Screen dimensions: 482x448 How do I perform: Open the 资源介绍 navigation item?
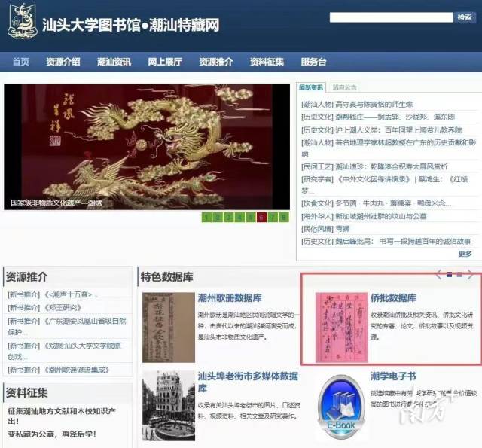pyautogui.click(x=63, y=62)
